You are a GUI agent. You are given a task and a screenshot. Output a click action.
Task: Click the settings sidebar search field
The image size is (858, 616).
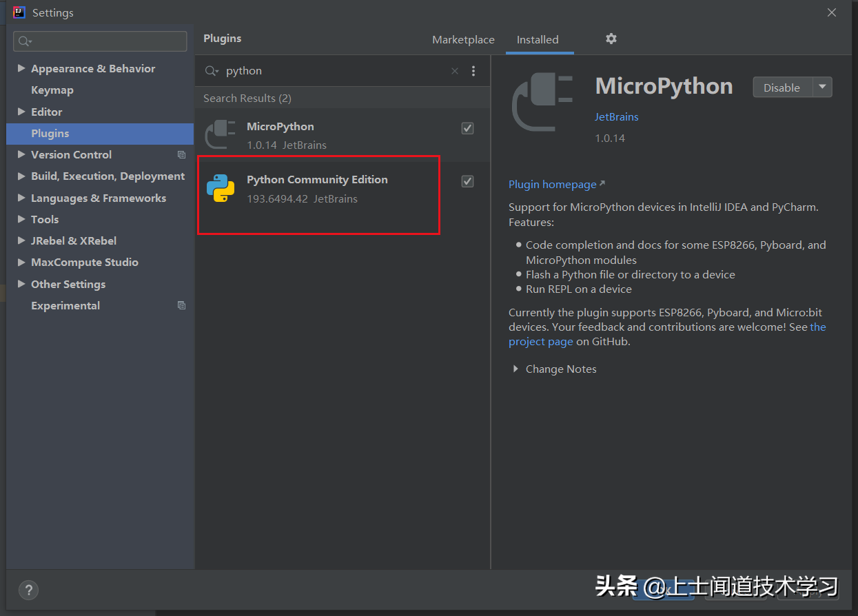(100, 41)
